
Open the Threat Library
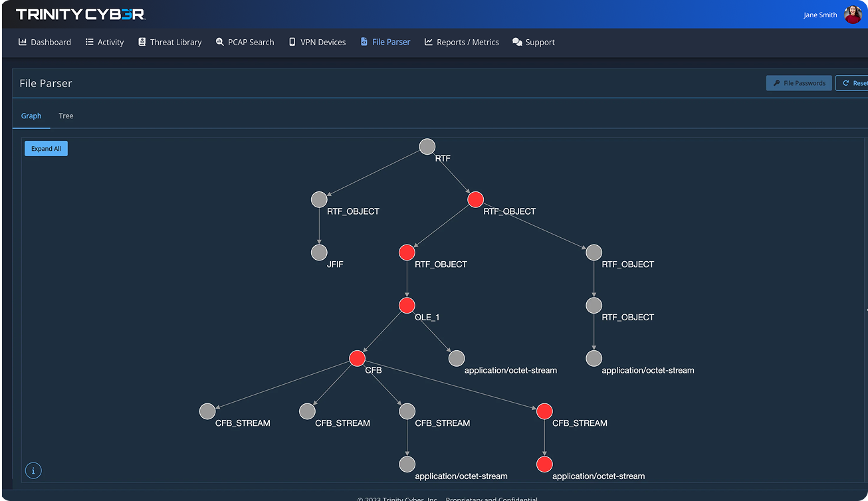click(x=169, y=42)
